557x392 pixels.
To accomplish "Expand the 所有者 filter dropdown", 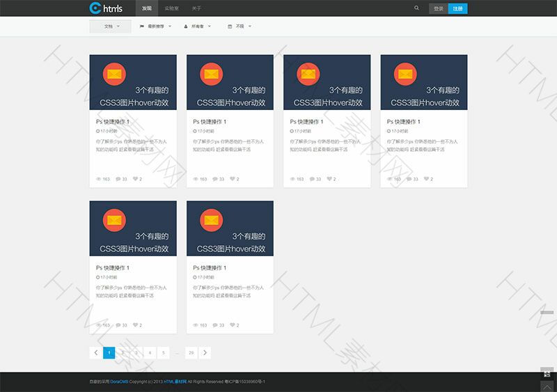I will [x=198, y=26].
